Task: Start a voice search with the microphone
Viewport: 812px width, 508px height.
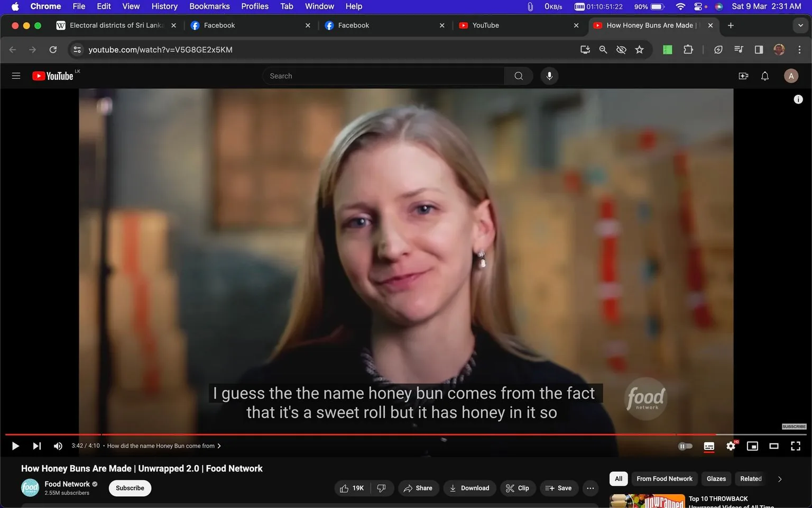Action: click(x=549, y=76)
